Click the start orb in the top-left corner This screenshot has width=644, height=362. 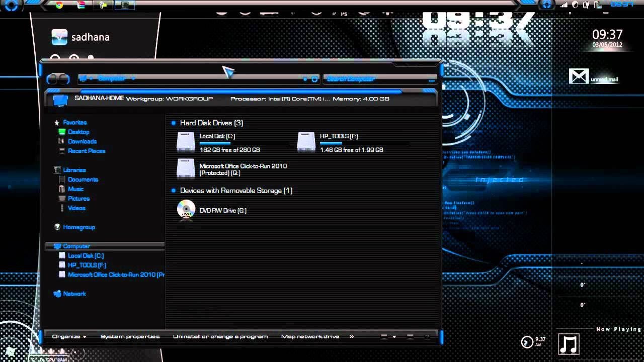(x=11, y=5)
